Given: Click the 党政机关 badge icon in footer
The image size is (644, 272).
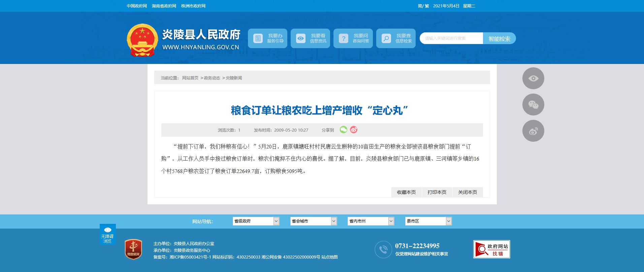Looking at the screenshot, I should point(133,249).
